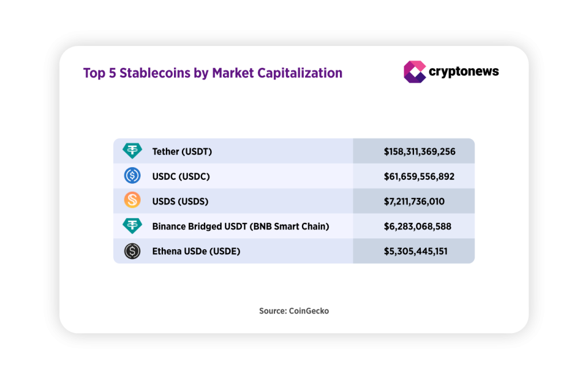Click the Tether USDT green diamond icon
This screenshot has height=379, width=588.
133,150
